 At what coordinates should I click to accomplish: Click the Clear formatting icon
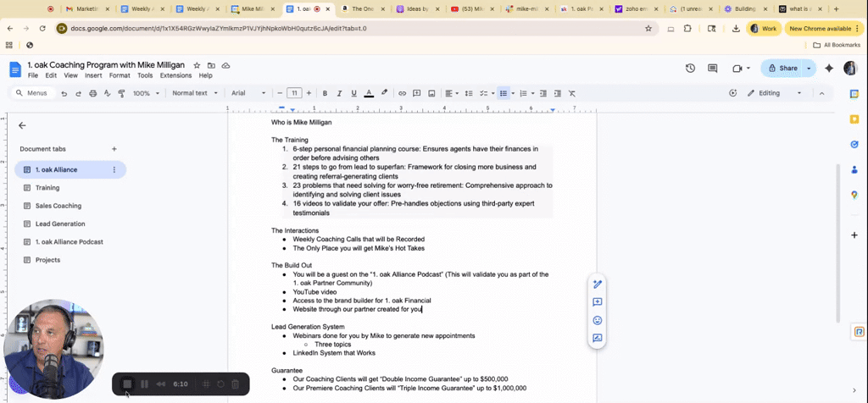[572, 93]
